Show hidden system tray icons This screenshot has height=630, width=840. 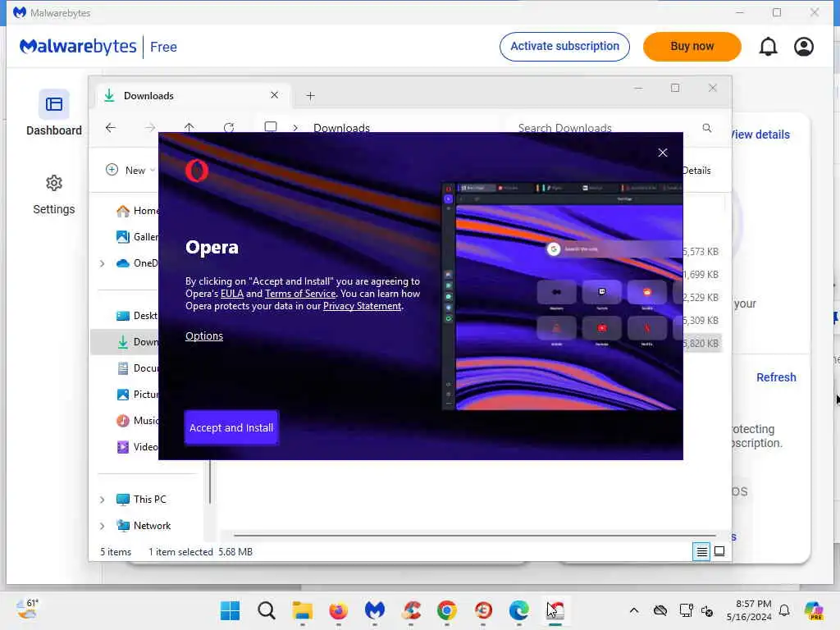[x=634, y=610]
